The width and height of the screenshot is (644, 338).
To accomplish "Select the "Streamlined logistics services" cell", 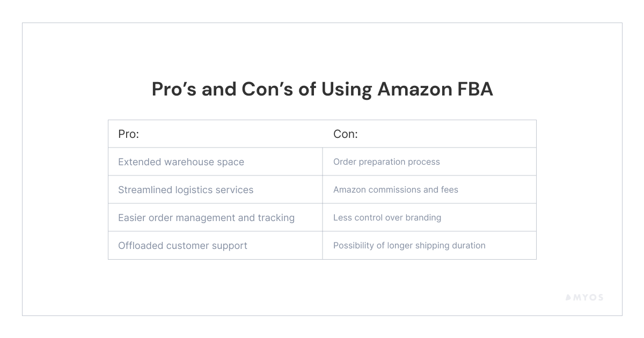I will pos(186,190).
